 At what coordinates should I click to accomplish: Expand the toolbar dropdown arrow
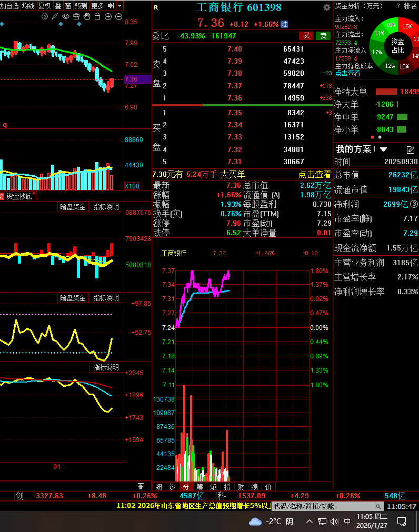[120, 6]
